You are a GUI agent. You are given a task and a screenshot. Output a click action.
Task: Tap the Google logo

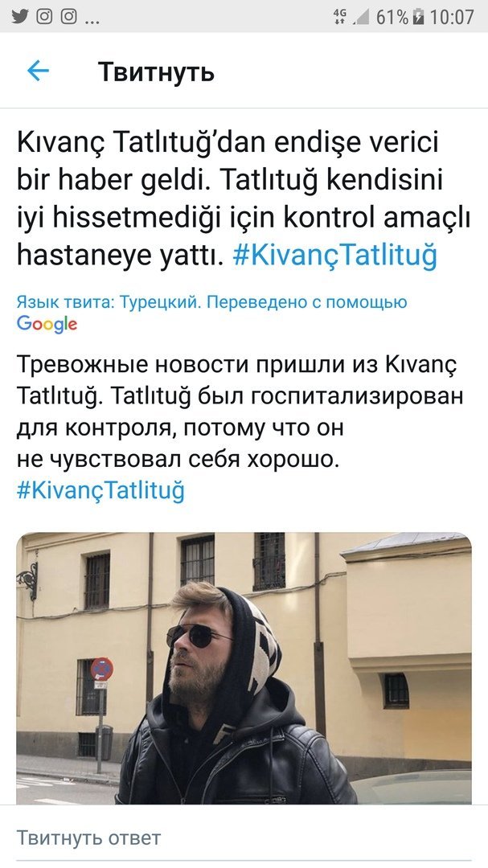coord(47,325)
